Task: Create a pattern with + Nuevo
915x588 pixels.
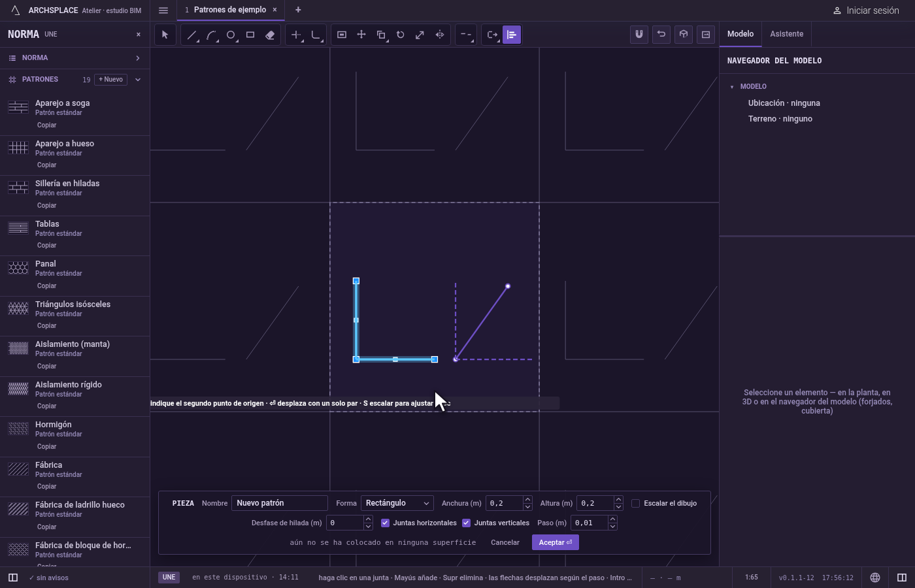Action: (111, 80)
